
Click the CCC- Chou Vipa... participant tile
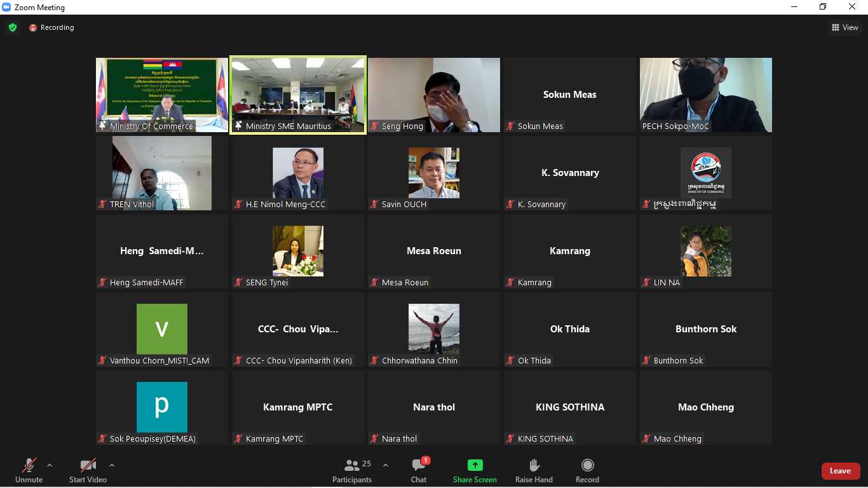click(x=298, y=329)
